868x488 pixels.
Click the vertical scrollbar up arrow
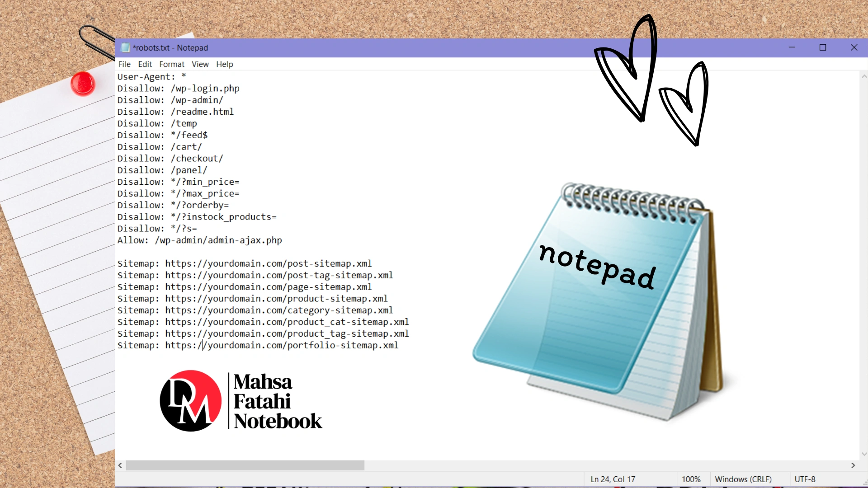pos(864,76)
